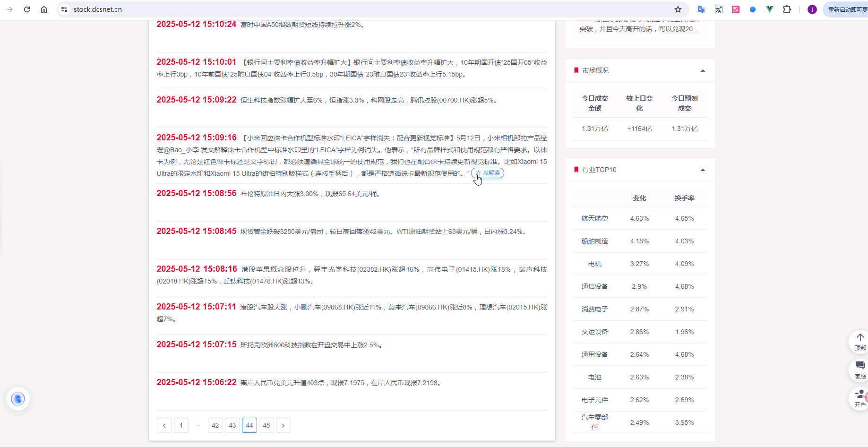Click the blue assistant circle widget

click(18, 399)
